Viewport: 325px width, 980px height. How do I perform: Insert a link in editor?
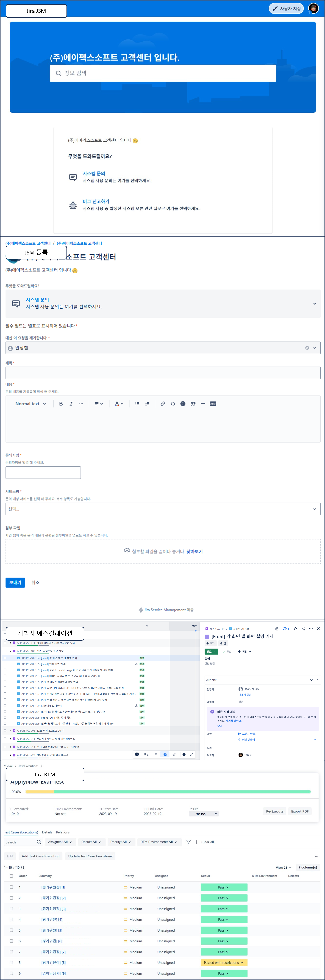tap(163, 404)
